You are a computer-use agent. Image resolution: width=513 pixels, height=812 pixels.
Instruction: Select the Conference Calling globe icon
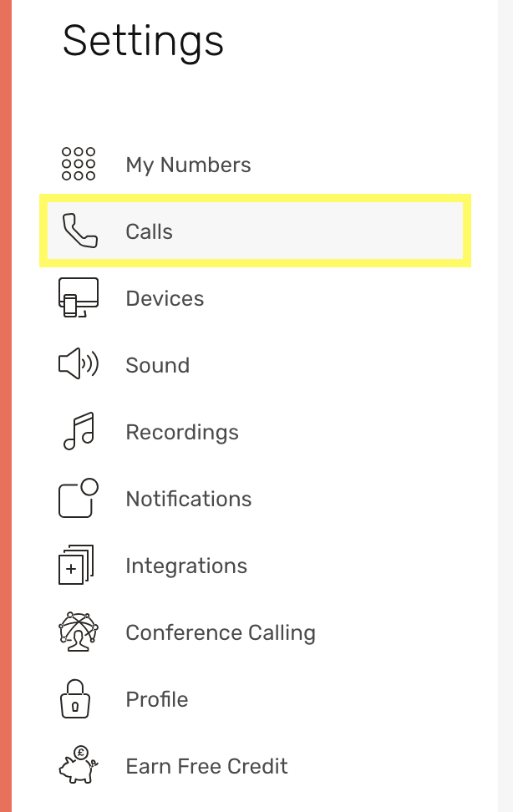point(77,632)
